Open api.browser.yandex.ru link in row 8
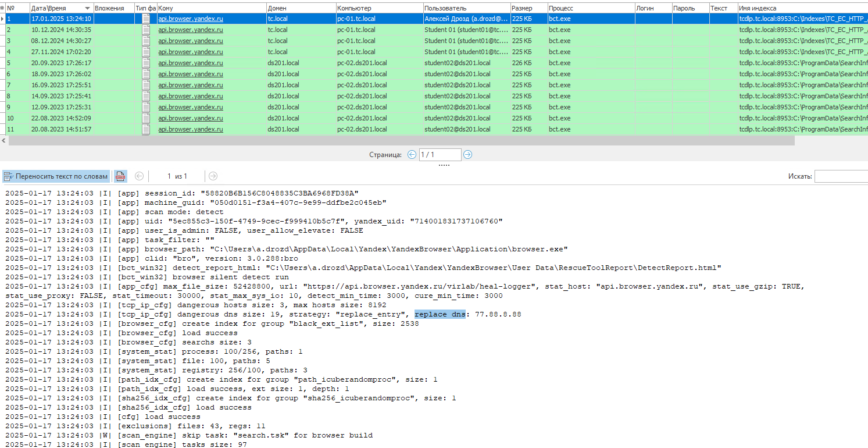Screen dimensions: 868x448 (x=191, y=96)
